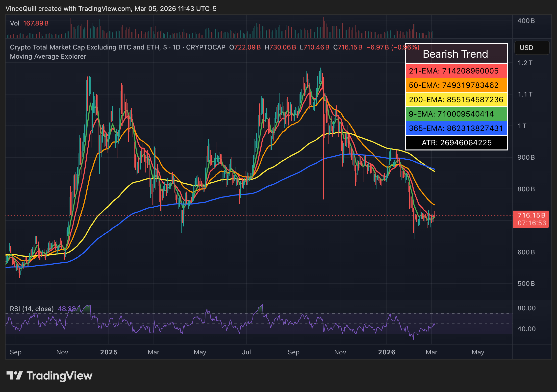Click the Bearish Trend panel header
This screenshot has width=557, height=392.
456,54
